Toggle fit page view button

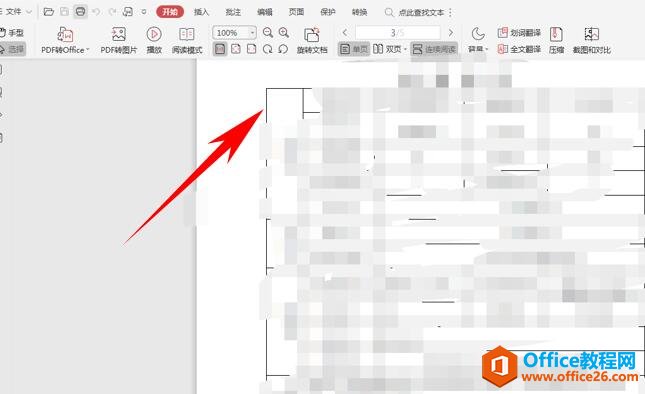(x=236, y=49)
